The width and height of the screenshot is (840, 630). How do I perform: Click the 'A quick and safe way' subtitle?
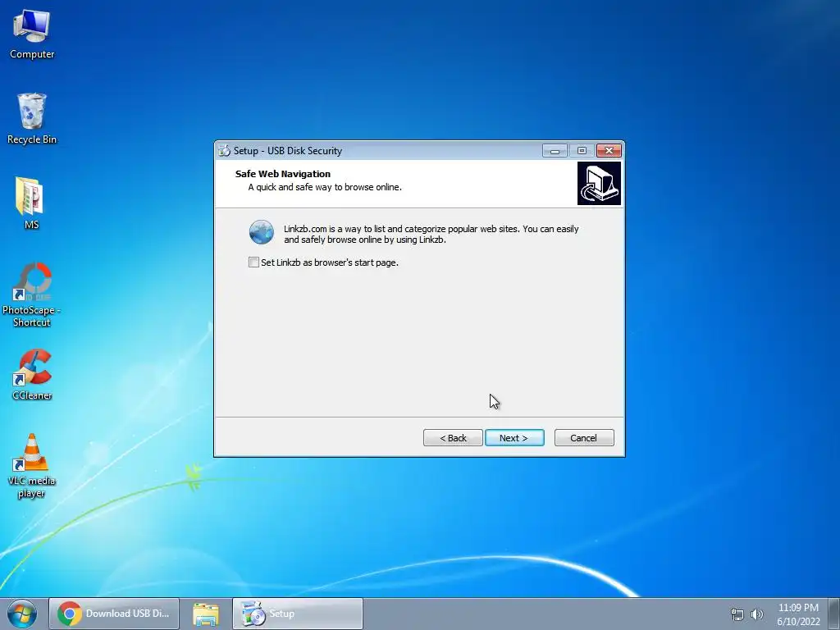pyautogui.click(x=325, y=187)
